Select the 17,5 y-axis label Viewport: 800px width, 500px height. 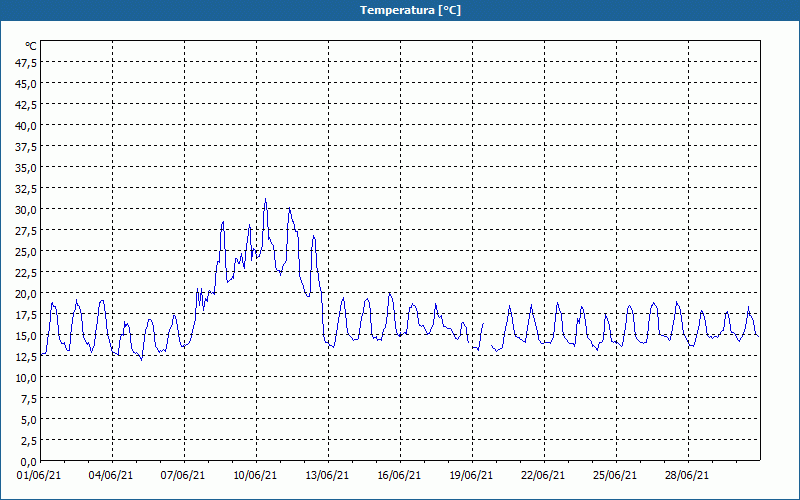[x=27, y=315]
